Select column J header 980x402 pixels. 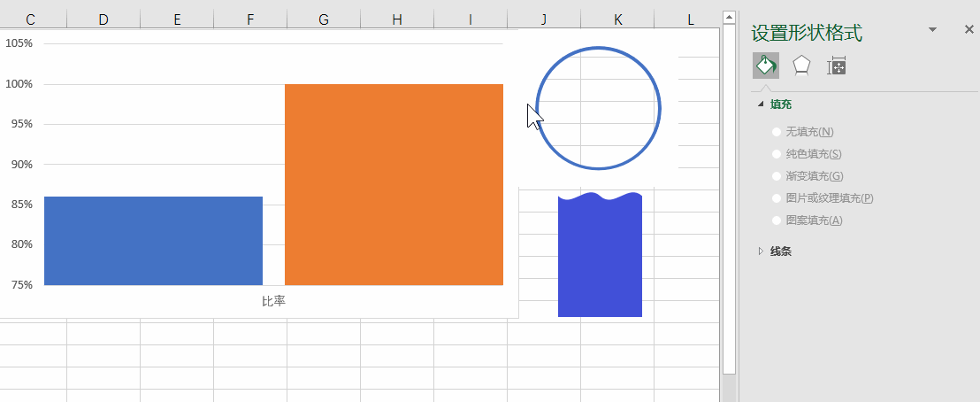544,20
